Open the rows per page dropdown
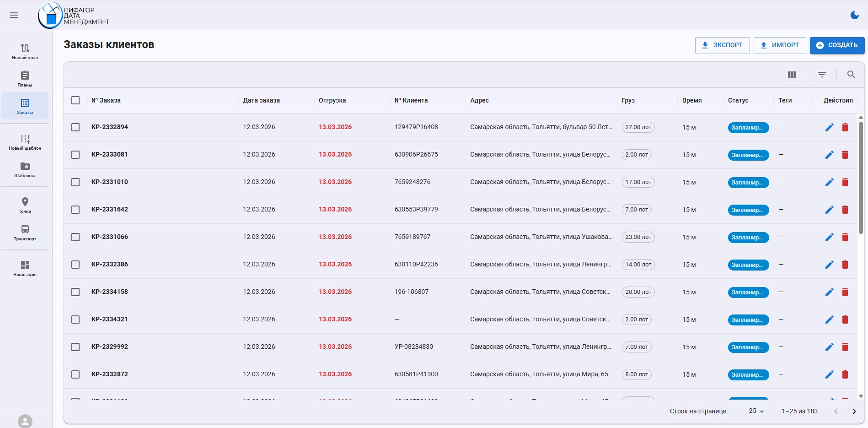The height and width of the screenshot is (428, 868). click(x=756, y=411)
